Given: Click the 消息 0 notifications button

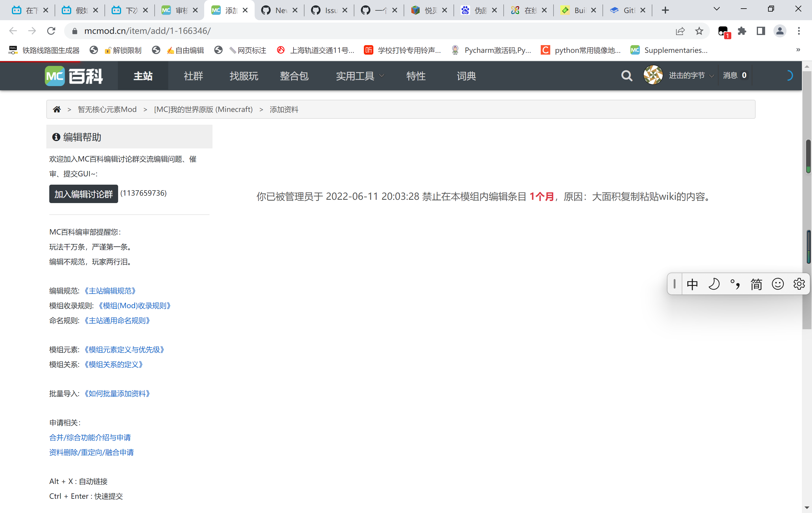Looking at the screenshot, I should pyautogui.click(x=735, y=75).
